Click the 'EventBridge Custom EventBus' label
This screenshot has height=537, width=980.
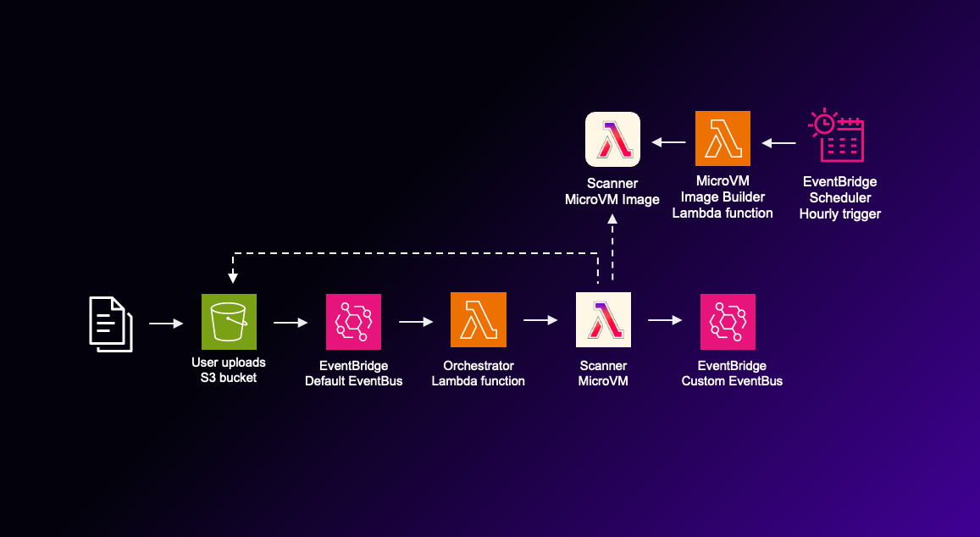coord(732,374)
